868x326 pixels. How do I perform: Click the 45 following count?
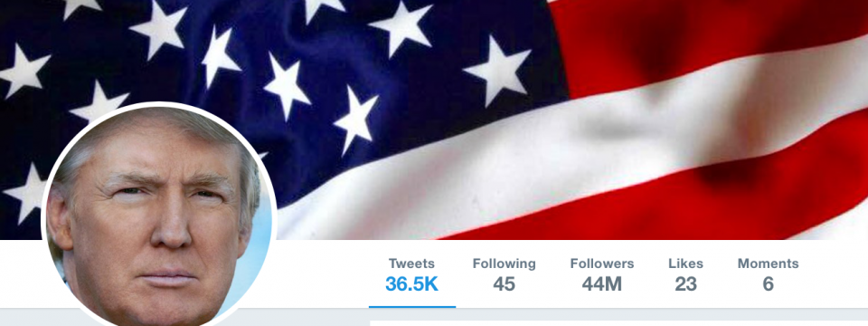click(x=504, y=283)
